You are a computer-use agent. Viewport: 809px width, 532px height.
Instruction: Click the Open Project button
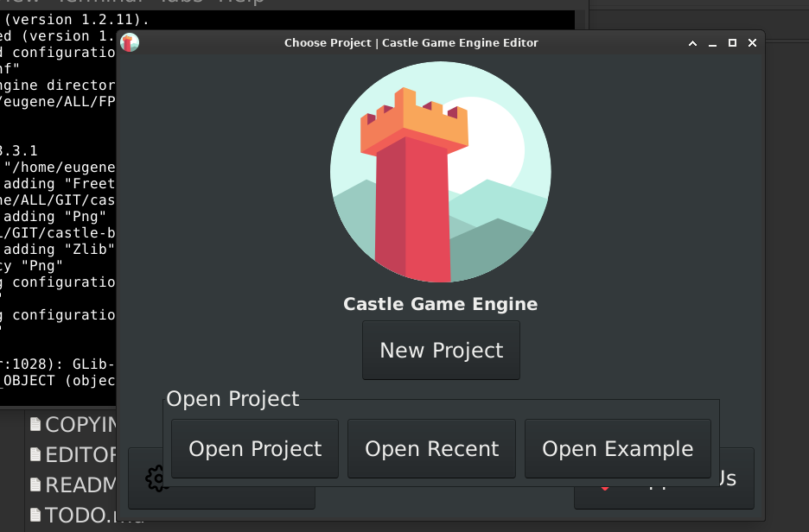(254, 448)
